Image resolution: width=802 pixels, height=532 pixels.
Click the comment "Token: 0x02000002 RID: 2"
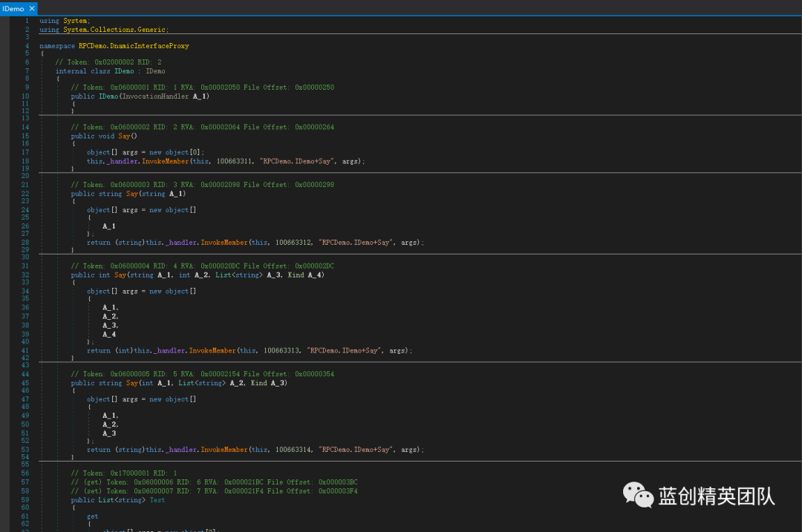pos(108,62)
